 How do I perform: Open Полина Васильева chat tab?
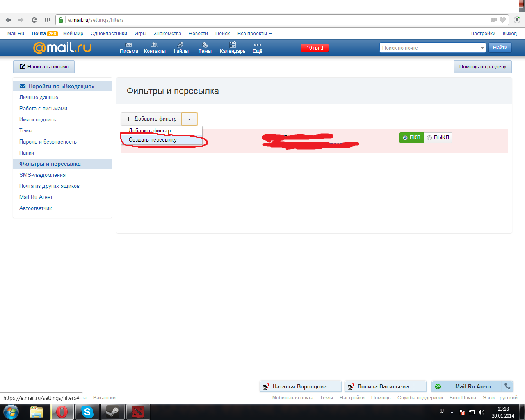pos(385,386)
